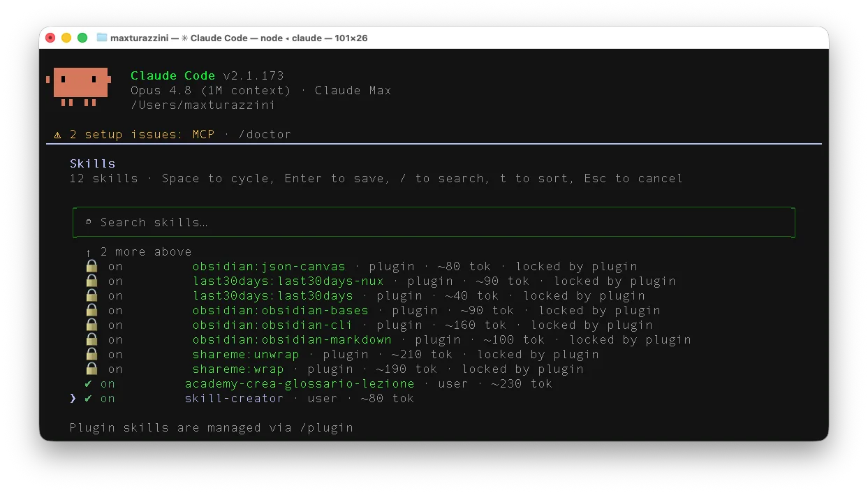This screenshot has height=493, width=868.
Task: Click the 'Claude Max' plan text
Action: click(x=353, y=90)
